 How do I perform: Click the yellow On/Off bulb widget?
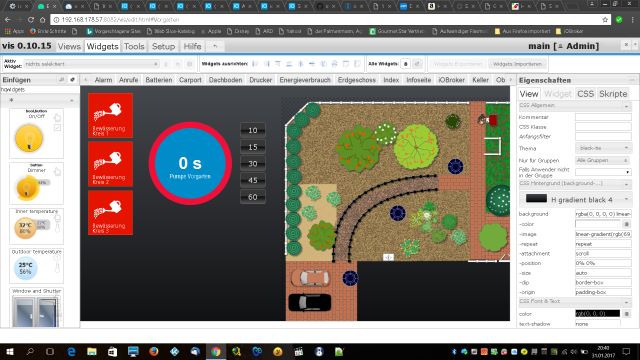(29, 139)
